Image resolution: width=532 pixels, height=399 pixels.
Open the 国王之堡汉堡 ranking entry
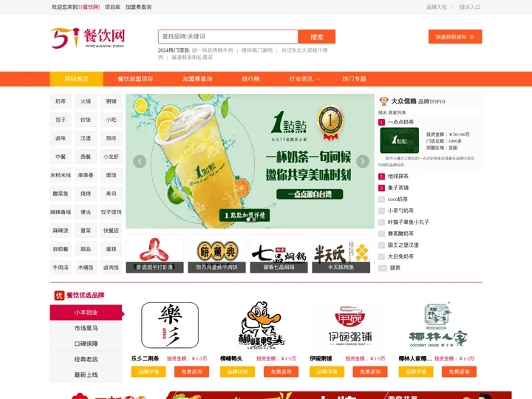(403, 245)
